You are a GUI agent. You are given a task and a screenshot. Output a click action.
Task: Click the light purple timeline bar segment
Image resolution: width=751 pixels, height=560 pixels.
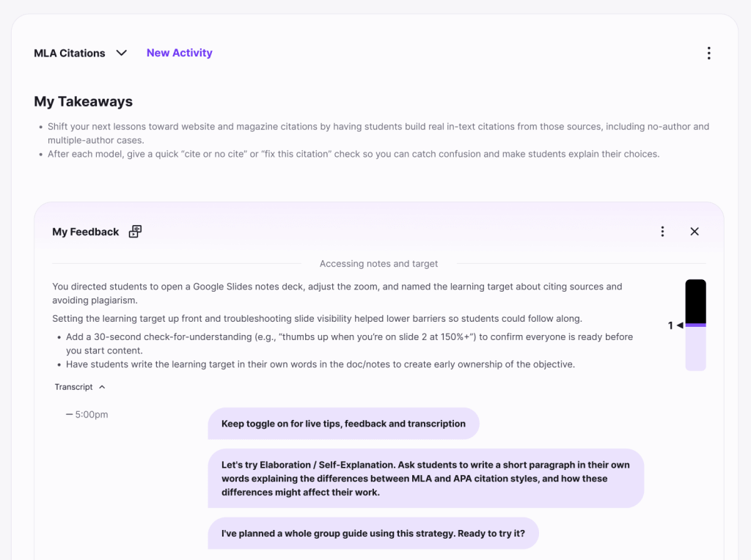(695, 349)
